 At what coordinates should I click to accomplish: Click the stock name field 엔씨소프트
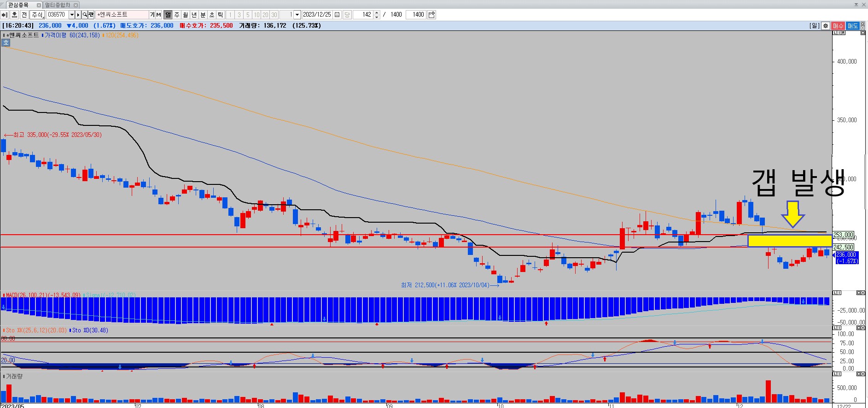(x=122, y=15)
